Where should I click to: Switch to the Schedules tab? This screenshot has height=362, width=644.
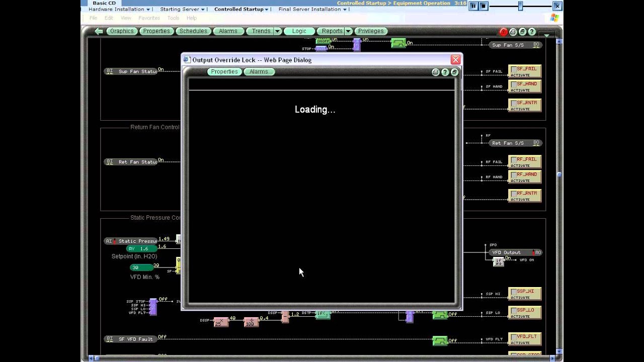[x=193, y=31]
